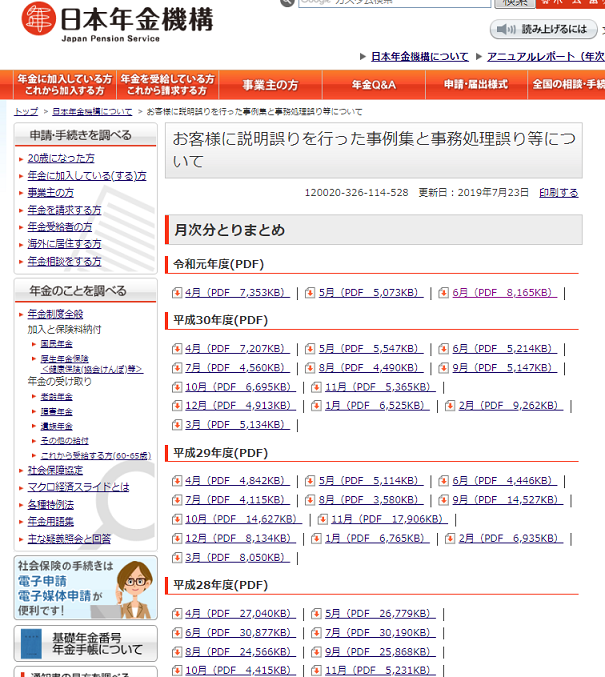605x677 pixels.
Task: Open the 国民年金 sidebar link
Action: [56, 343]
